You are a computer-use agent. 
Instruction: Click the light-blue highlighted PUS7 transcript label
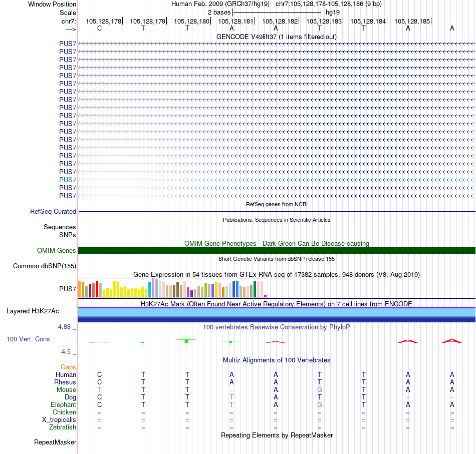pyautogui.click(x=68, y=180)
